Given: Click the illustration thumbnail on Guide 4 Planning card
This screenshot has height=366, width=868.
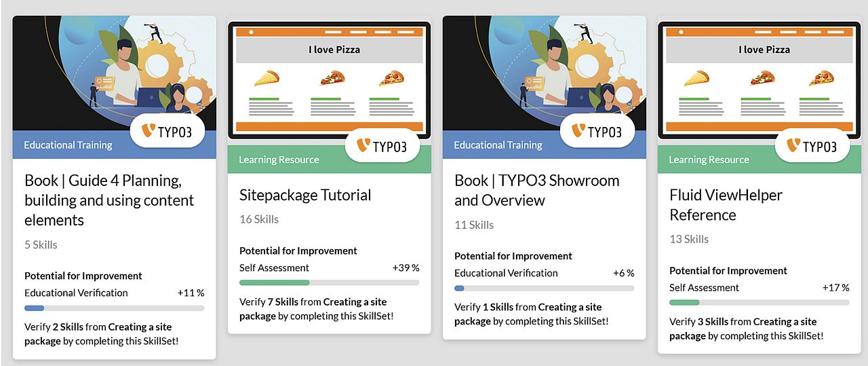Looking at the screenshot, I should [x=115, y=73].
